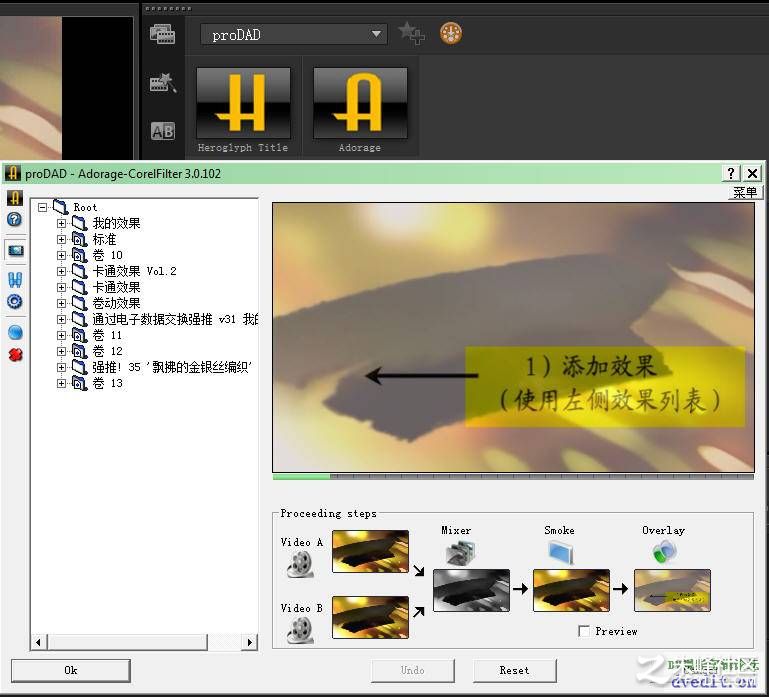Collapse the Root tree node
This screenshot has width=769, height=697.
click(x=43, y=207)
